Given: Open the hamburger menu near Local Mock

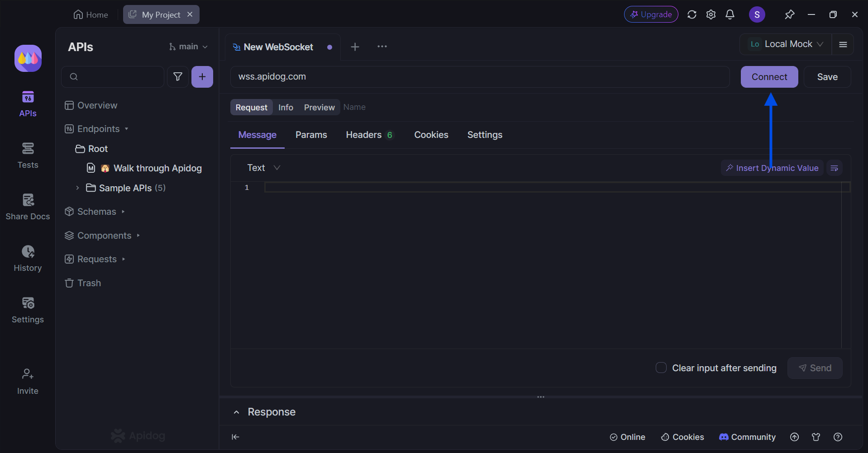Looking at the screenshot, I should (843, 44).
